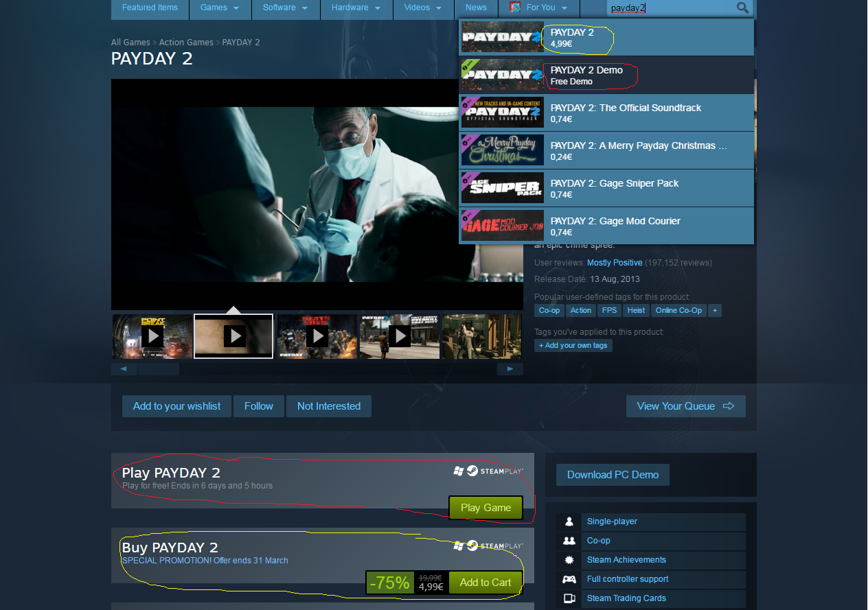Open the Hardware dropdown menu
The height and width of the screenshot is (610, 868).
click(x=356, y=8)
